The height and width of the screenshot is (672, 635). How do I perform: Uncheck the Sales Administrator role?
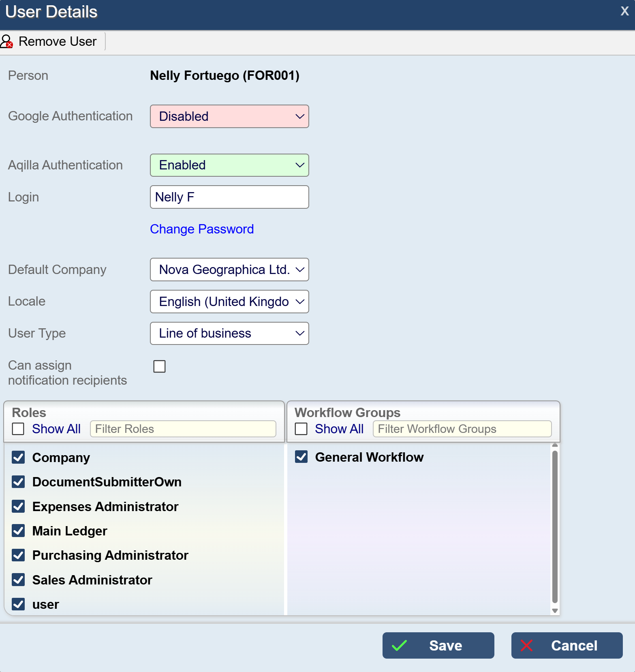click(x=18, y=580)
